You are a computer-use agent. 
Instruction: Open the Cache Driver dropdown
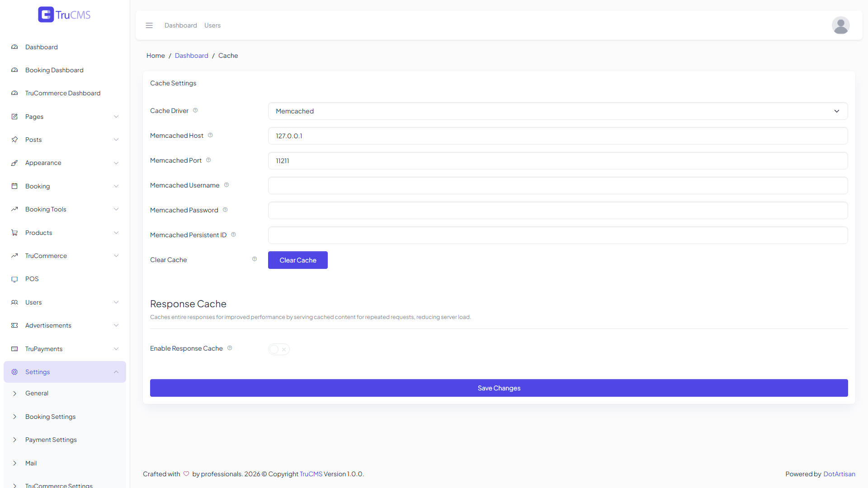557,111
